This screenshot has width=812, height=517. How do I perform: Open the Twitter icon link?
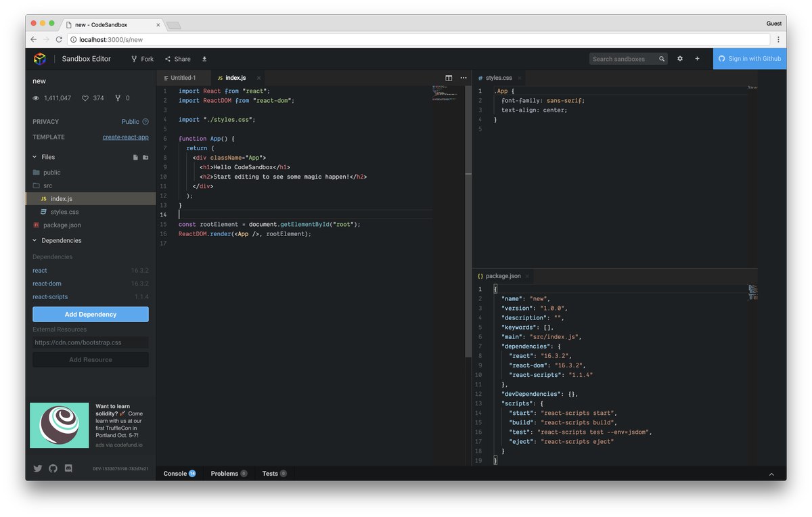tap(37, 468)
